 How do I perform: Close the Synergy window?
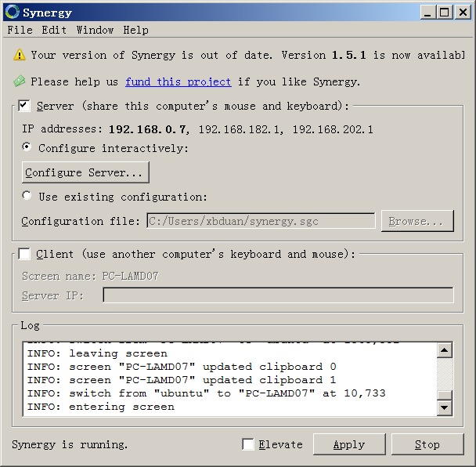pyautogui.click(x=463, y=13)
